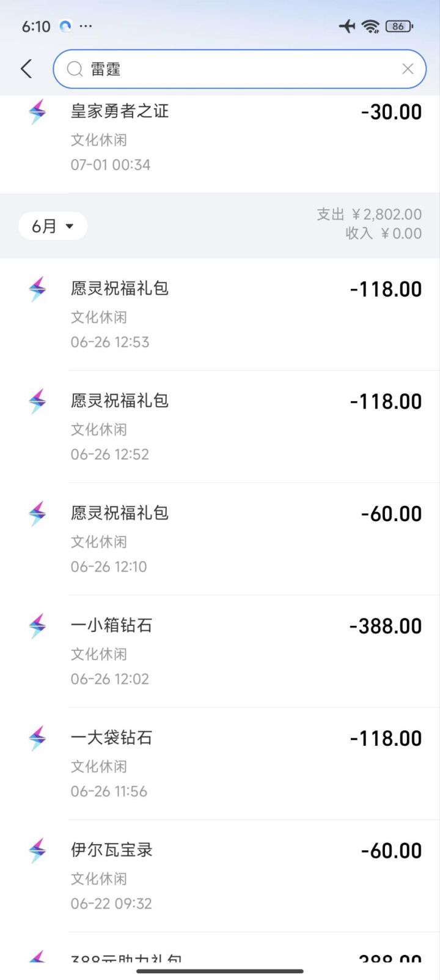Image resolution: width=440 pixels, height=980 pixels.
Task: Open the 6月 month dropdown
Action: [x=53, y=226]
